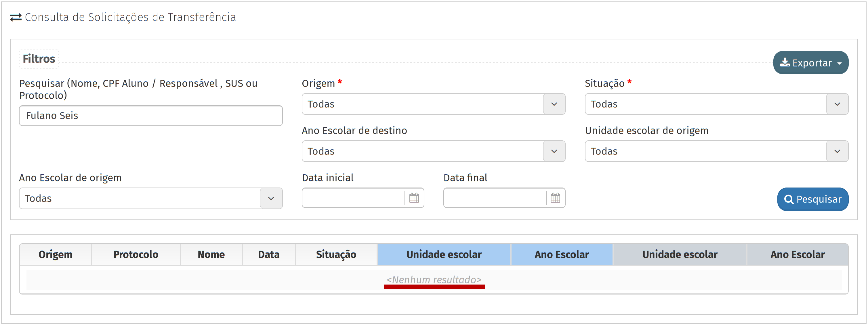Click the blue Ano Escolar column header

(x=561, y=255)
